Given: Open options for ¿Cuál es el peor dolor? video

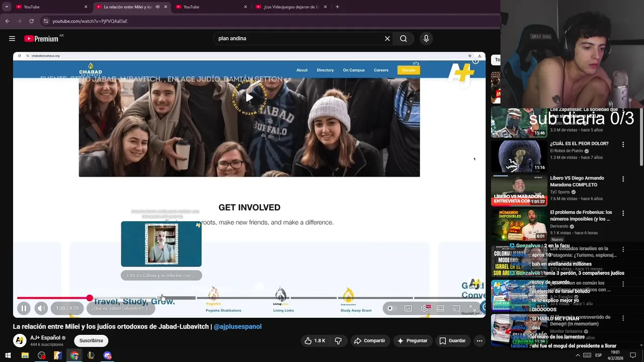Looking at the screenshot, I should [623, 144].
